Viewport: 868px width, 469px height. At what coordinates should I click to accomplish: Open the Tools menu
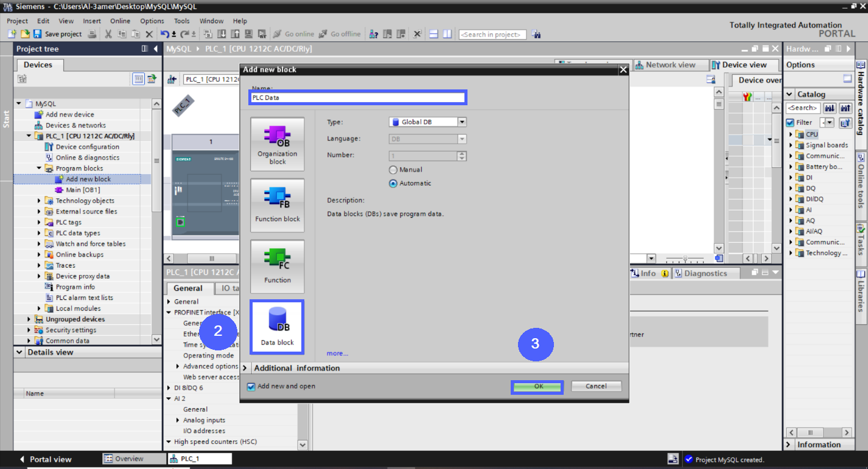182,21
